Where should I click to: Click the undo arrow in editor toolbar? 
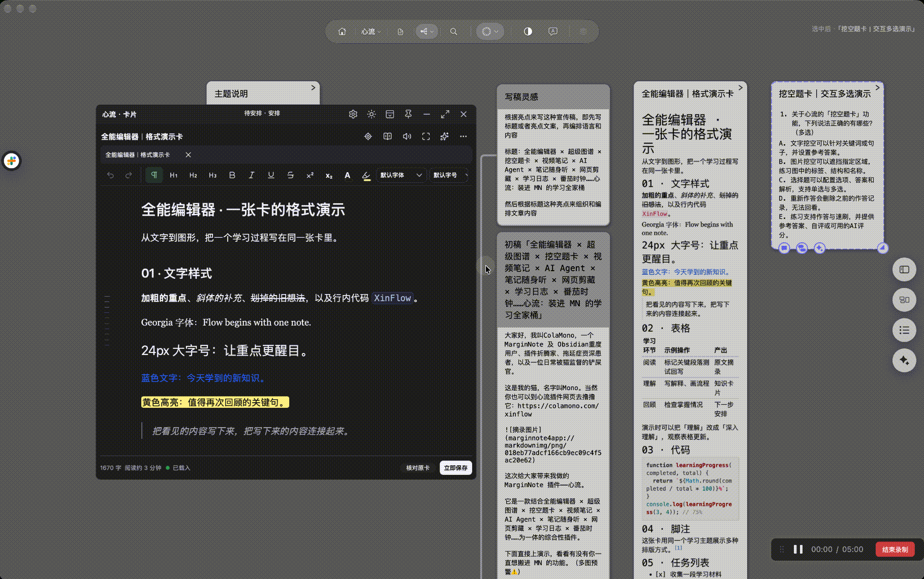(110, 175)
